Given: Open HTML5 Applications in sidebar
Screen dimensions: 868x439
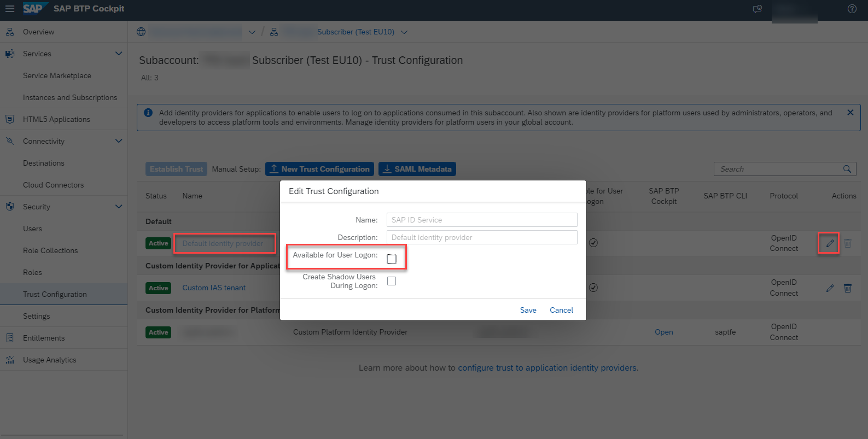Looking at the screenshot, I should 56,119.
